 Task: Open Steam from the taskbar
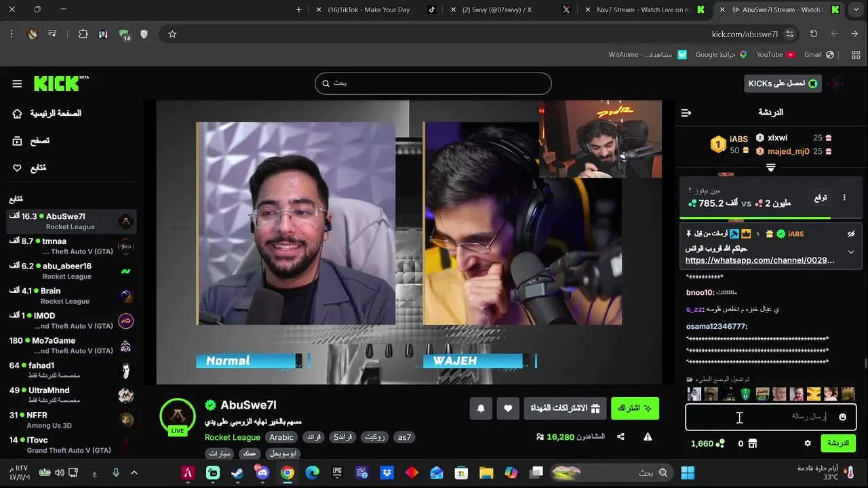(x=237, y=472)
